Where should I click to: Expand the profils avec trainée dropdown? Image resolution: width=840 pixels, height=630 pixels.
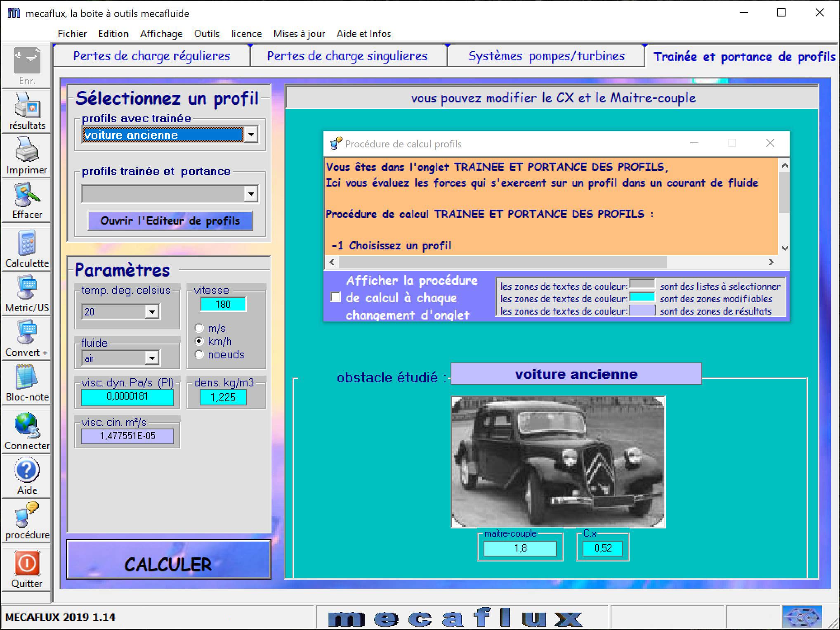251,135
